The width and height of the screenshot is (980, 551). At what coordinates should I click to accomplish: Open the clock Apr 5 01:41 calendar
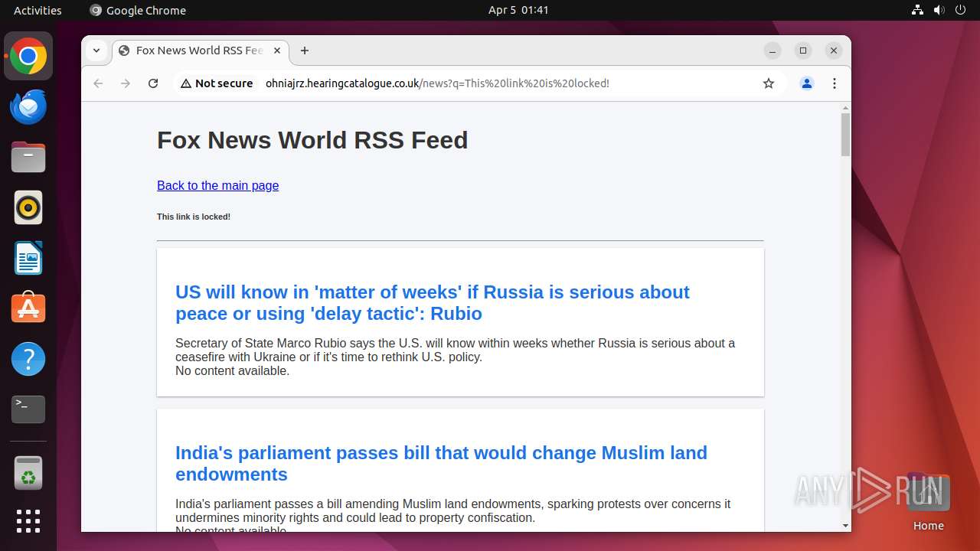click(518, 10)
